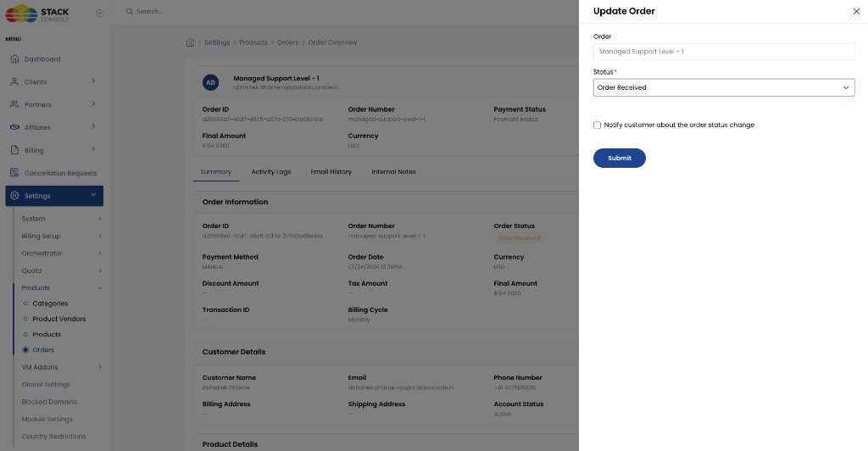The height and width of the screenshot is (451, 868).
Task: Click the Monthly billing cycle value
Action: click(x=359, y=320)
